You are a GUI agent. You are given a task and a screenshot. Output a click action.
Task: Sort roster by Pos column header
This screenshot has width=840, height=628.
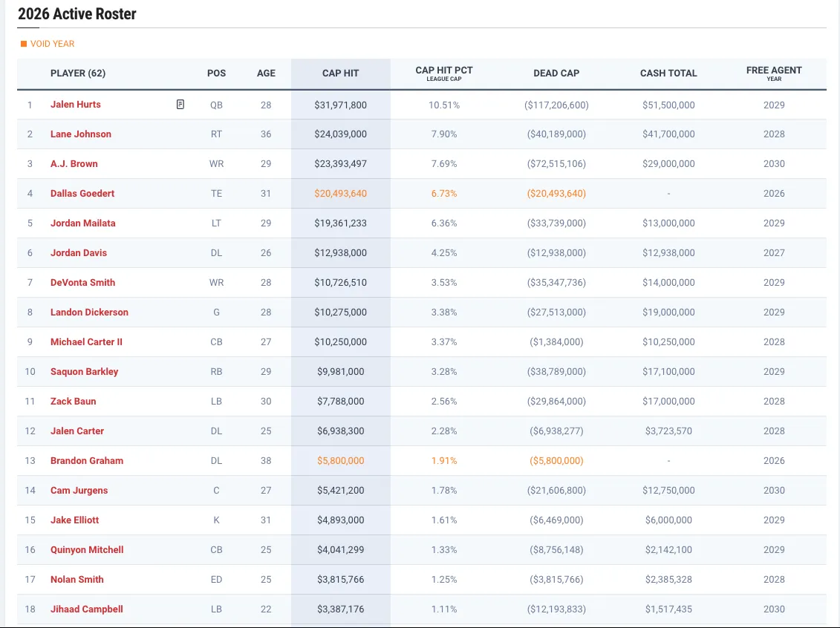click(x=216, y=73)
